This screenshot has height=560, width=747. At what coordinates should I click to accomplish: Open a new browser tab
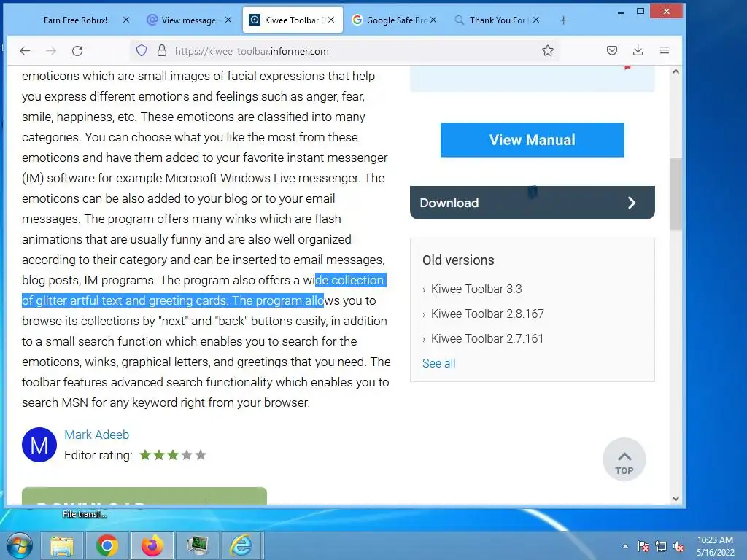pyautogui.click(x=564, y=20)
